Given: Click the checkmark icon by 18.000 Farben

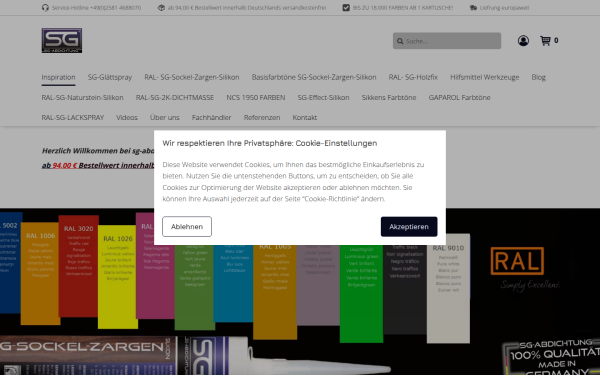Looking at the screenshot, I should [x=346, y=8].
